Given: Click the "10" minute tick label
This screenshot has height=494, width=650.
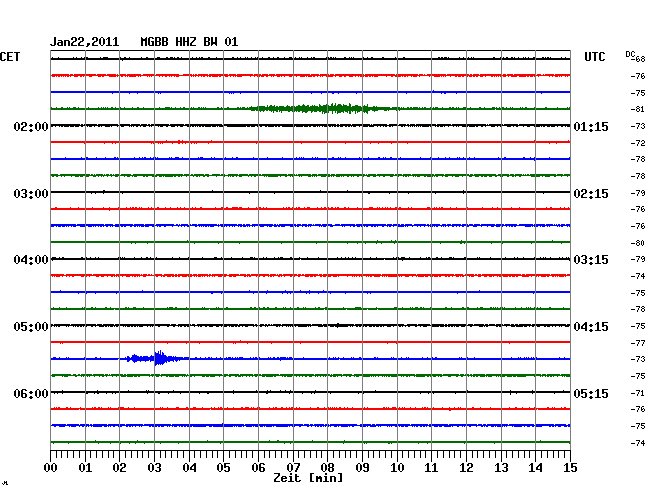Looking at the screenshot, I should pyautogui.click(x=397, y=468).
